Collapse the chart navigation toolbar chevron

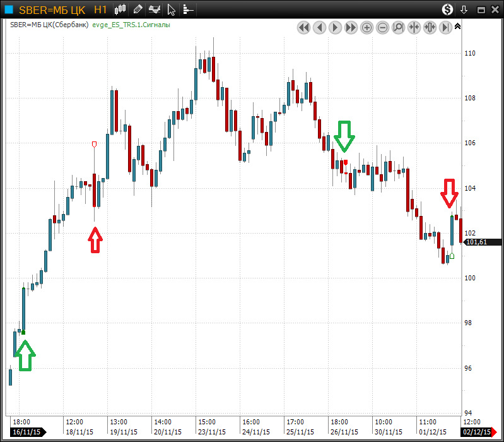point(457,27)
